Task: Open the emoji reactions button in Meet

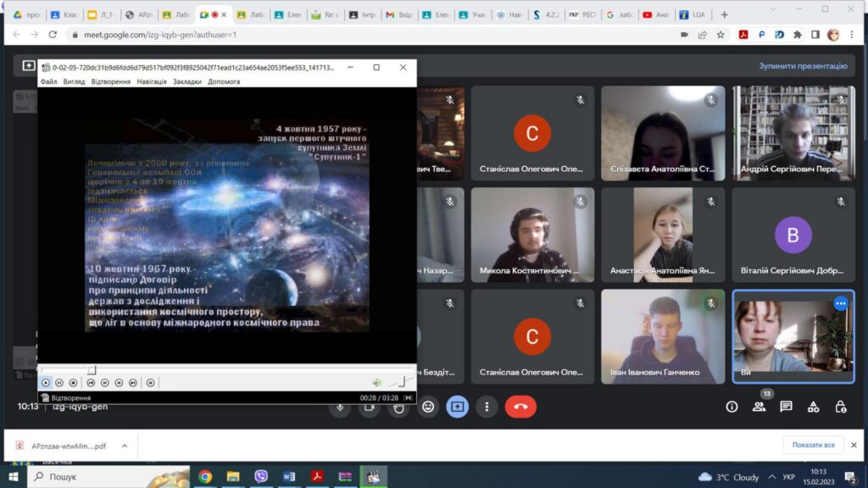Action: pyautogui.click(x=428, y=407)
